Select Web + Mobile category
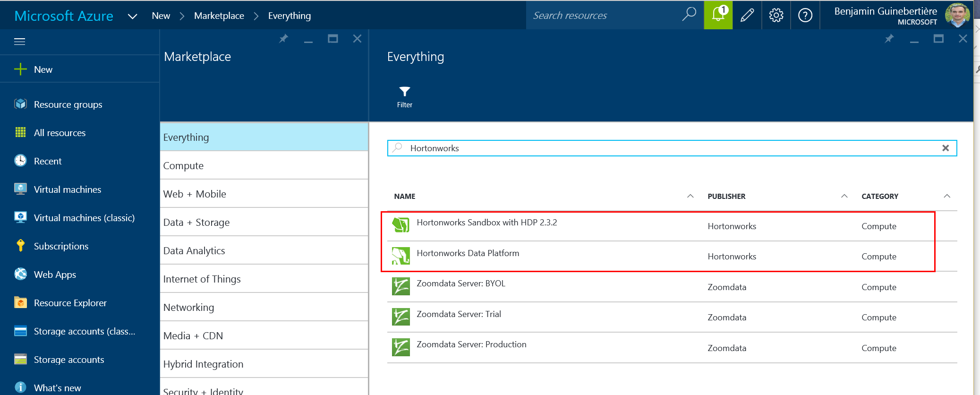Image resolution: width=980 pixels, height=395 pixels. tap(264, 194)
